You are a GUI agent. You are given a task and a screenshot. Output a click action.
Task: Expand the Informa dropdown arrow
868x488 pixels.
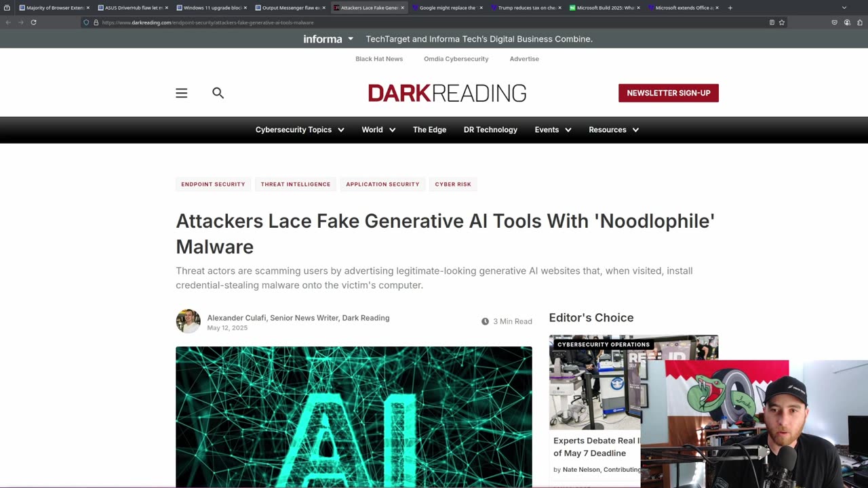tap(351, 39)
